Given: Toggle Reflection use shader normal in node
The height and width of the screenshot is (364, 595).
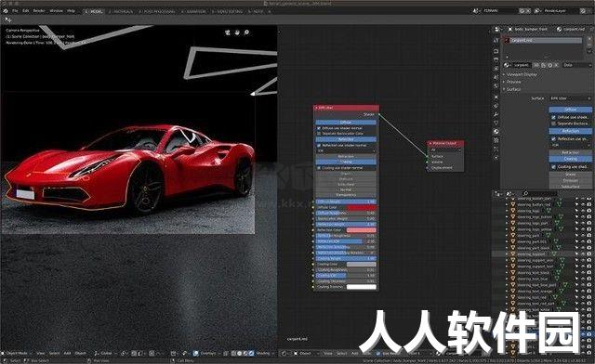Looking at the screenshot, I should pyautogui.click(x=319, y=145).
